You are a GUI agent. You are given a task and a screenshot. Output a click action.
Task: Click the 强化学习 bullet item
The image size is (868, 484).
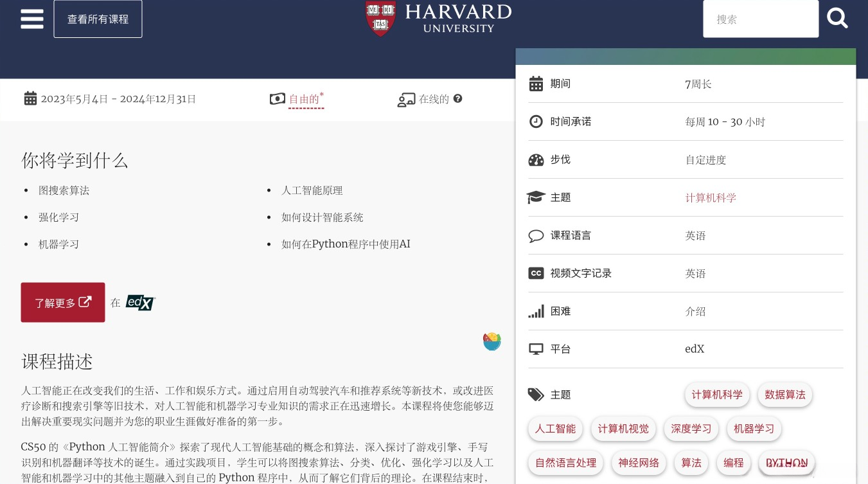[58, 217]
